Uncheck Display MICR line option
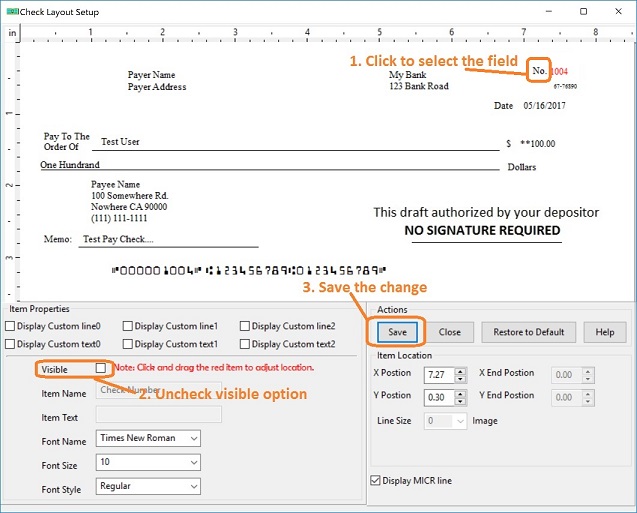 [x=375, y=481]
